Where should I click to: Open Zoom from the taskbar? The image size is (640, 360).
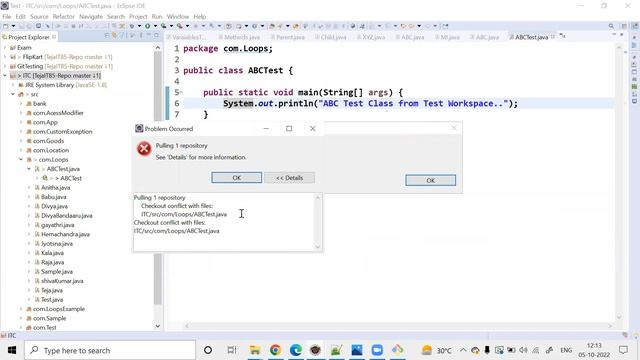[x=377, y=350]
